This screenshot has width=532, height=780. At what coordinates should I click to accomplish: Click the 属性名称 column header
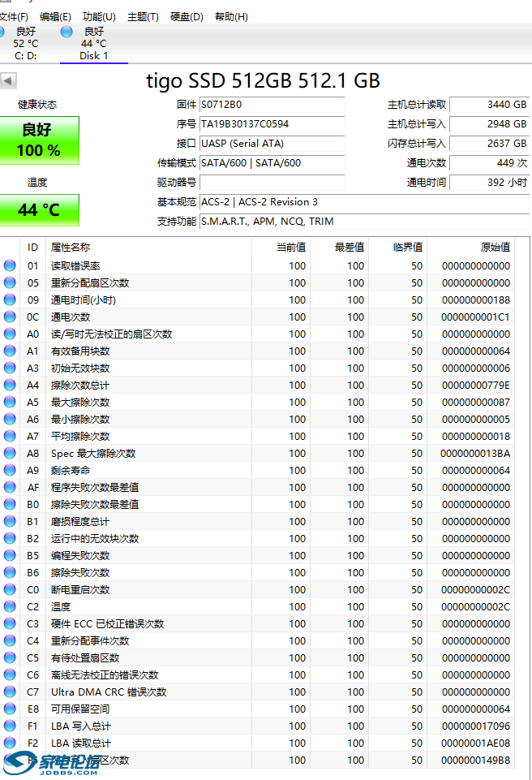[148, 248]
